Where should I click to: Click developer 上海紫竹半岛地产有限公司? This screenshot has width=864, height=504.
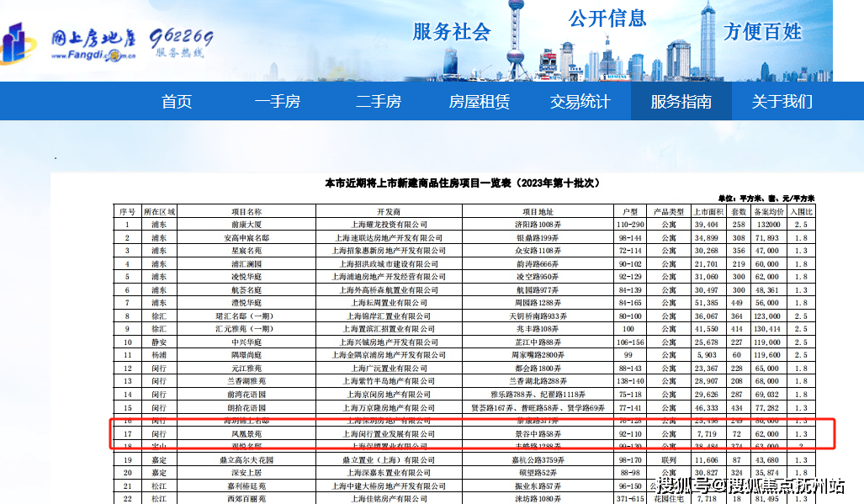tap(389, 381)
